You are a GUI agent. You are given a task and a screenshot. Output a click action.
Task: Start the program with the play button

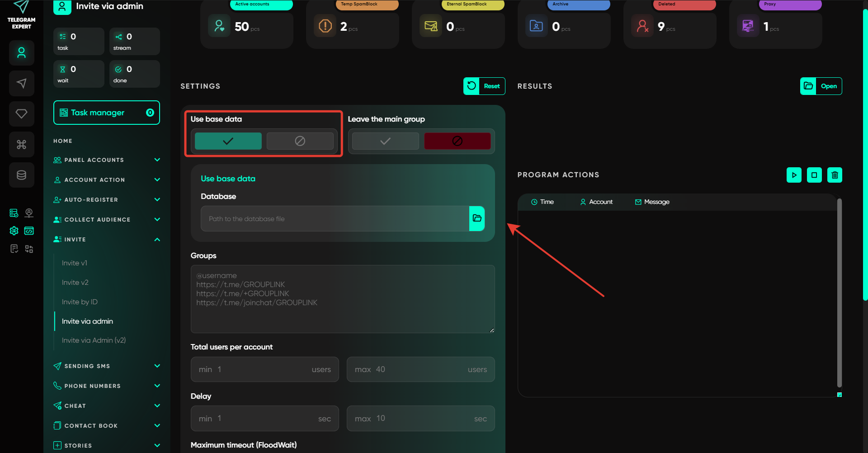[794, 175]
